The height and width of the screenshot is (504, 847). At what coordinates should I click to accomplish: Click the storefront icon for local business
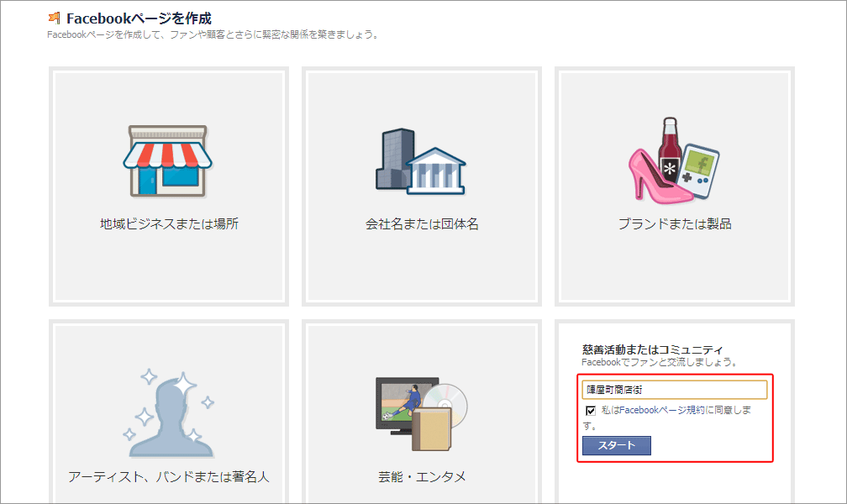(x=167, y=161)
